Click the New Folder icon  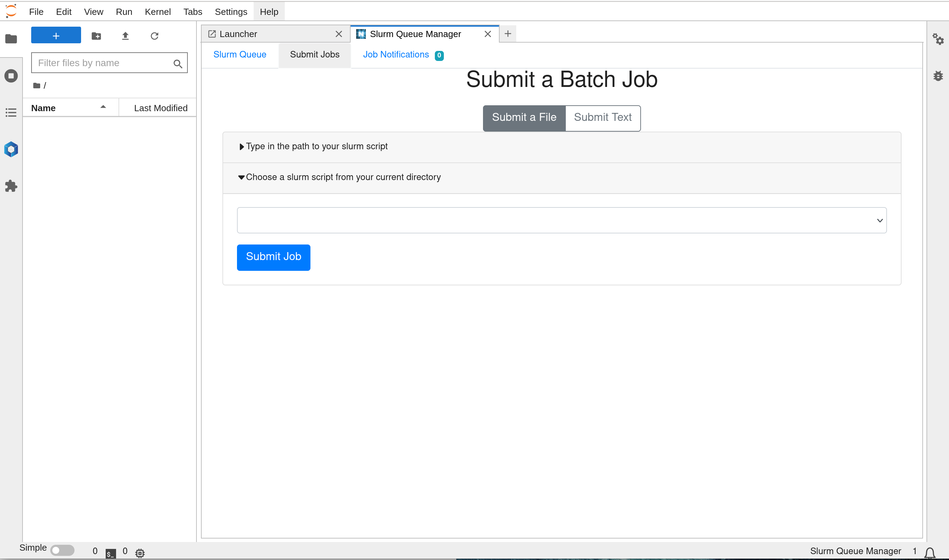(x=96, y=36)
